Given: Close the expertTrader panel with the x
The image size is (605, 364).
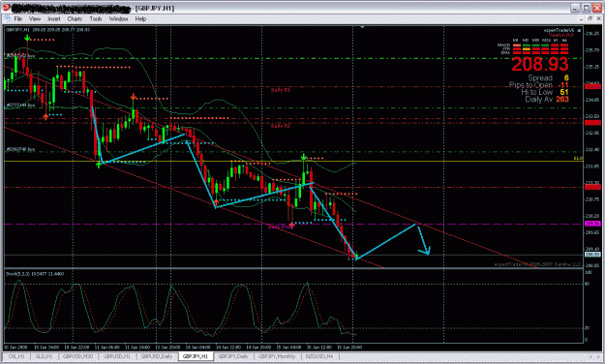Looking at the screenshot, I should tap(579, 30).
